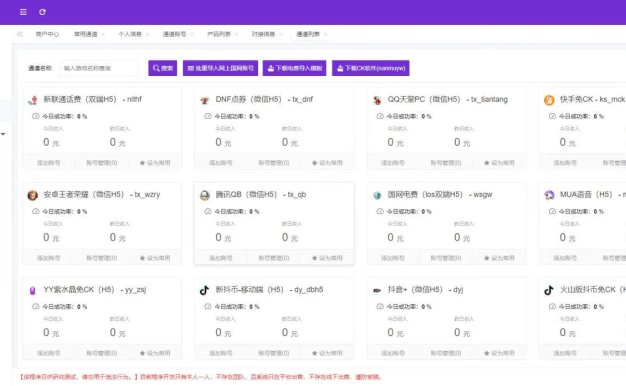The width and height of the screenshot is (626, 386).
Task: Open 账号管理(0) on the dy_dbh5 card
Action: 274,353
